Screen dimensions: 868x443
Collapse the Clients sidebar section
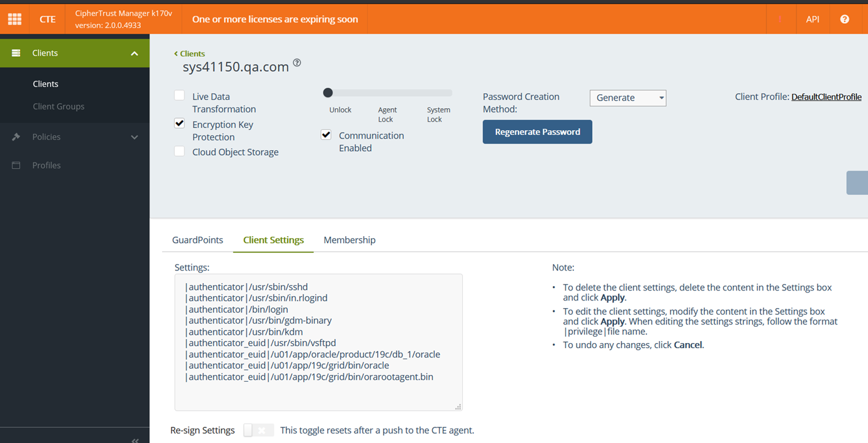[x=134, y=54]
